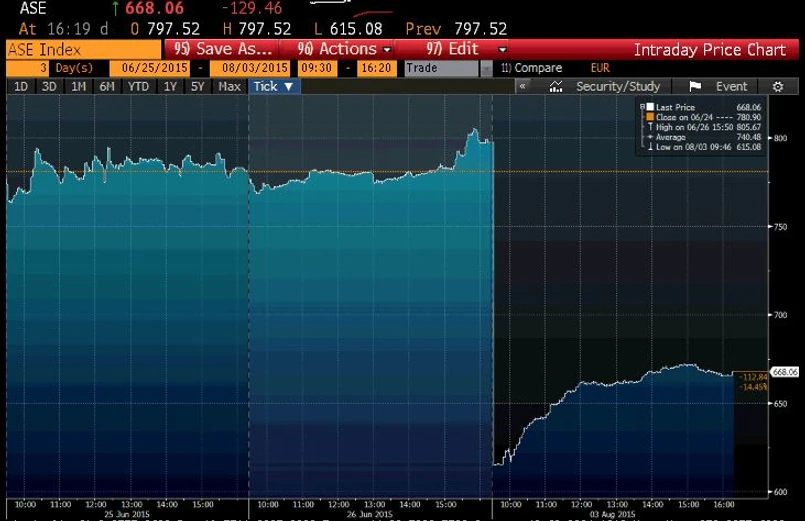
Task: Click the 25 Jun 2015 date axis label
Action: [x=127, y=514]
